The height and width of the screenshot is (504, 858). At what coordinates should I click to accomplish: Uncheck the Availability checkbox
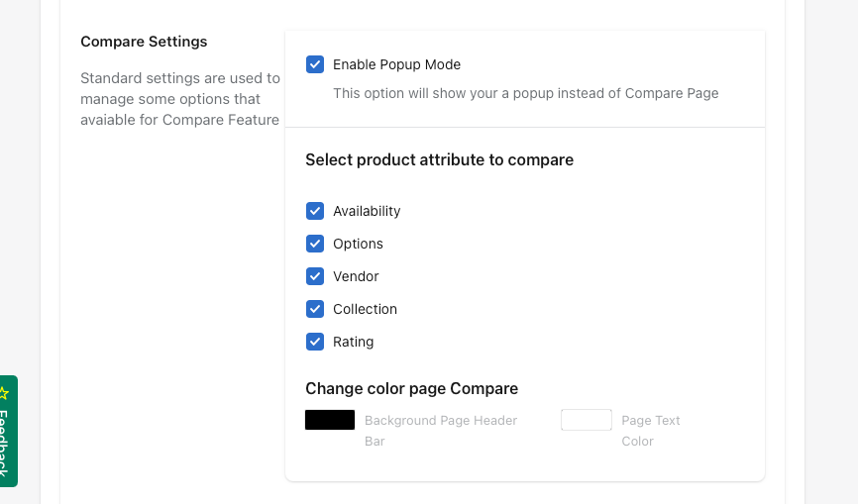click(x=315, y=211)
